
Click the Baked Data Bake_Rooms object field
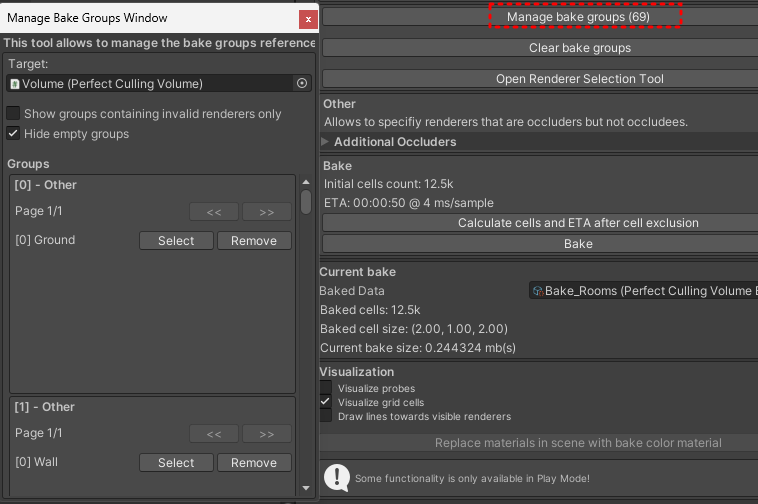pyautogui.click(x=643, y=291)
